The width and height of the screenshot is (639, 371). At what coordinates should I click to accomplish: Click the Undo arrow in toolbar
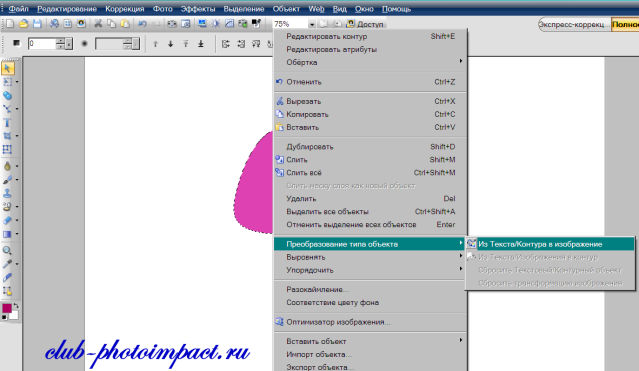pyautogui.click(x=142, y=24)
